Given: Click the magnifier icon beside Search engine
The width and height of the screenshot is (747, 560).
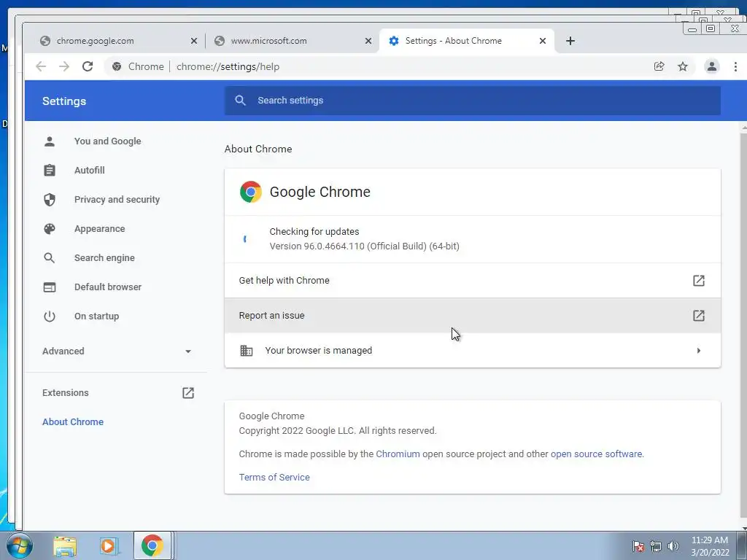Looking at the screenshot, I should (x=50, y=258).
